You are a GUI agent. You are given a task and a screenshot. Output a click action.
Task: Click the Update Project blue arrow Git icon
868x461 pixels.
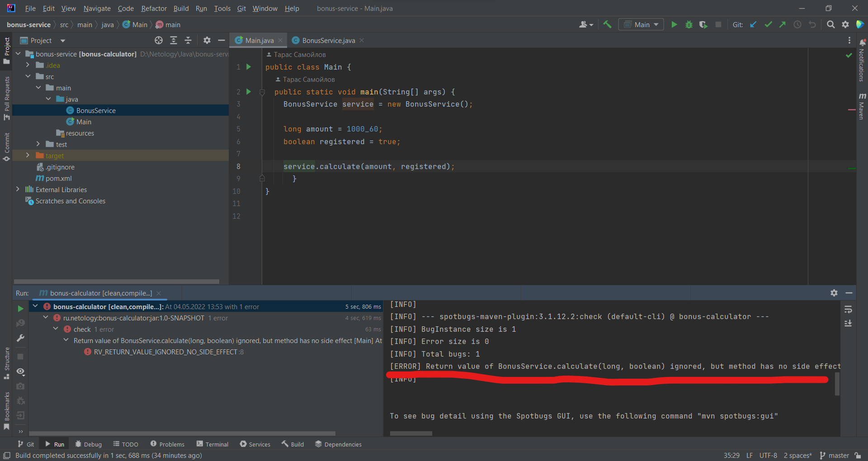click(753, 24)
